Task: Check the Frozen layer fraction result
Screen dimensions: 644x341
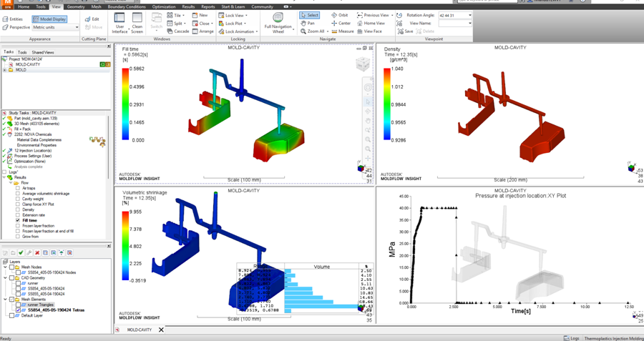Action: coord(18,226)
